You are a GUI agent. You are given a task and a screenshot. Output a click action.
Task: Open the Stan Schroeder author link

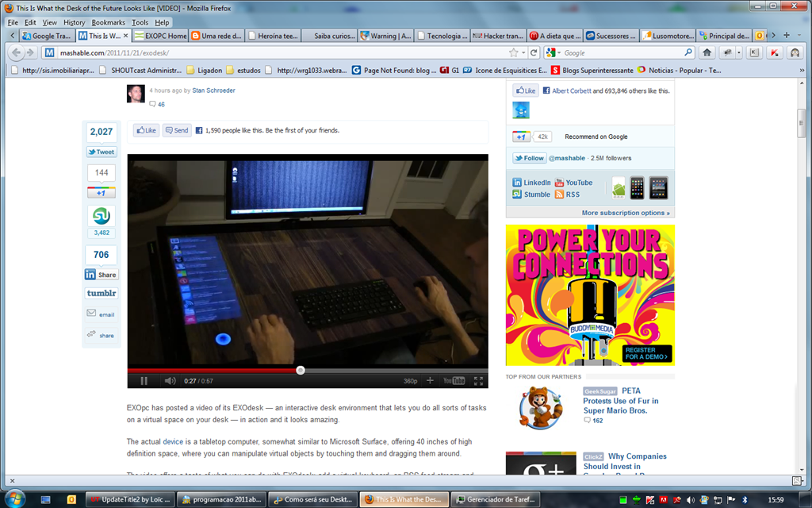213,90
